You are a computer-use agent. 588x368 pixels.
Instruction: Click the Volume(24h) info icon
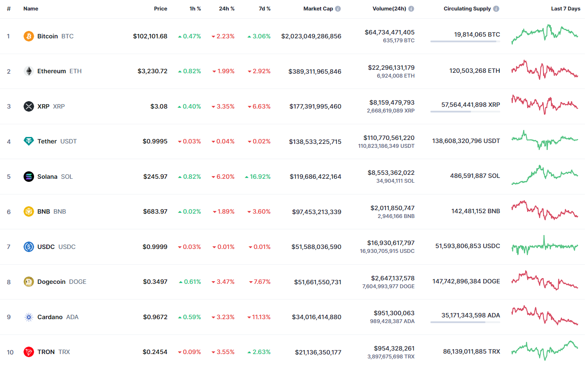click(x=411, y=9)
